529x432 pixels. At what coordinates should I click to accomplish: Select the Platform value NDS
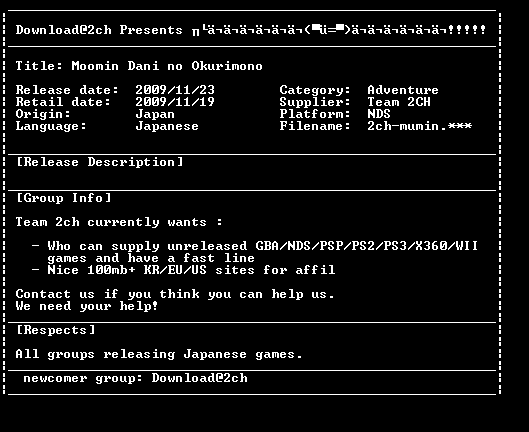(379, 114)
